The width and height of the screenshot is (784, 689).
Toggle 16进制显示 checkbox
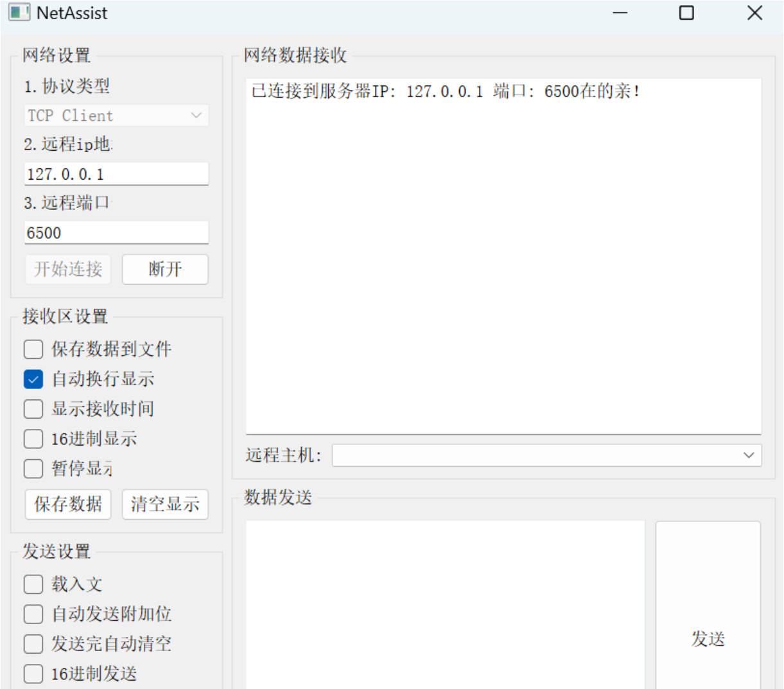click(33, 439)
